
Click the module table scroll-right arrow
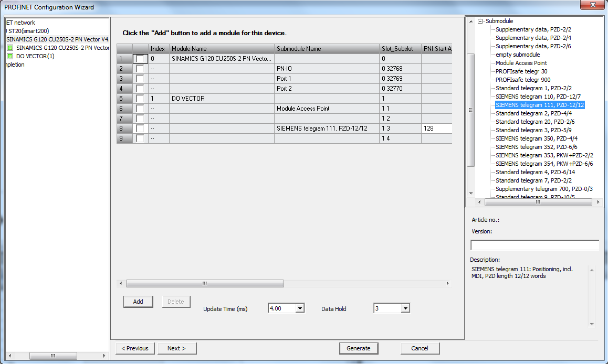pyautogui.click(x=448, y=283)
